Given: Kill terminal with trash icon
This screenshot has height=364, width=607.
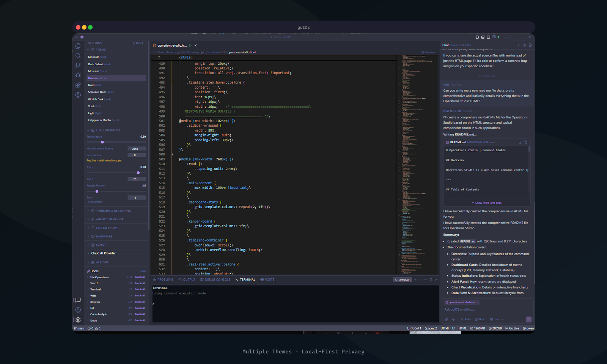Looking at the screenshot, I should click(x=431, y=280).
